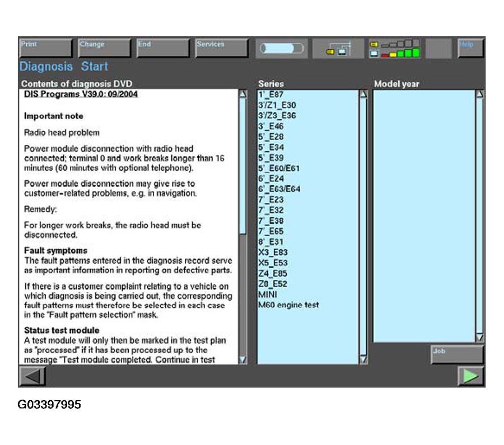Click the grey back arrow button
The width and height of the screenshot is (504, 445).
[32, 376]
